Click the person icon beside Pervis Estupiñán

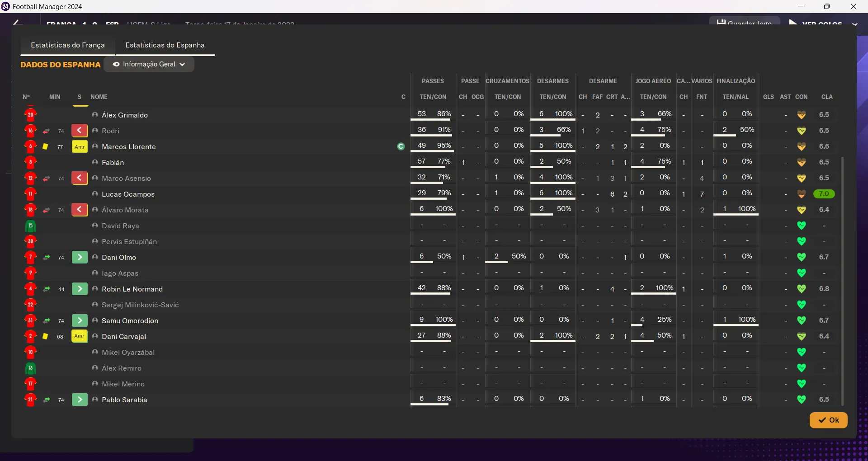[95, 241]
